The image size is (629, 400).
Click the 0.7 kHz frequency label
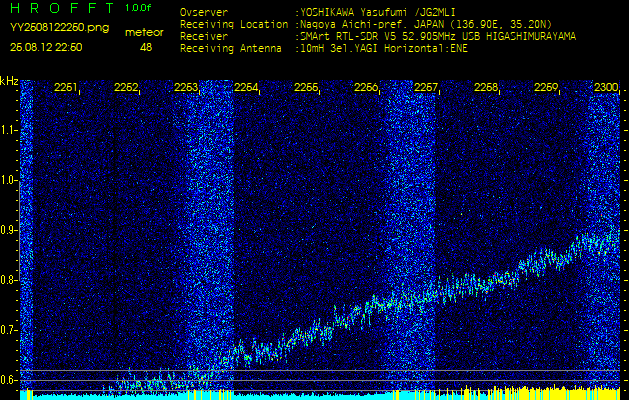[x=9, y=330]
